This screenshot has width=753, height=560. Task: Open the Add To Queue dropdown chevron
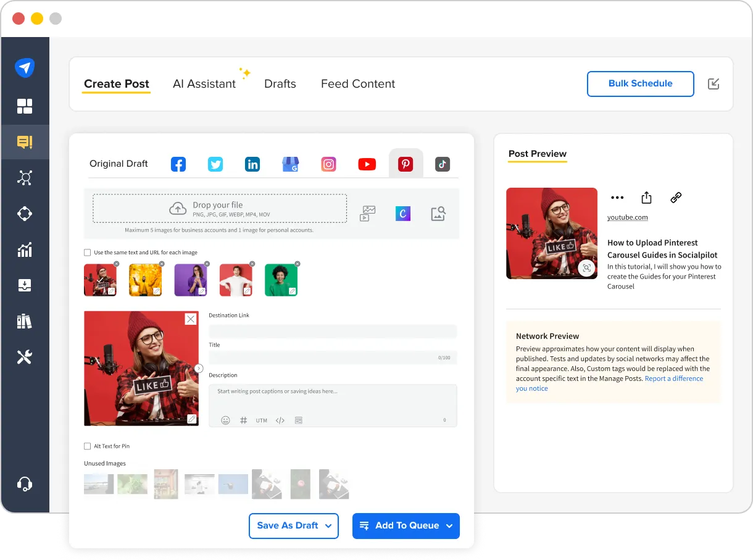(448, 525)
